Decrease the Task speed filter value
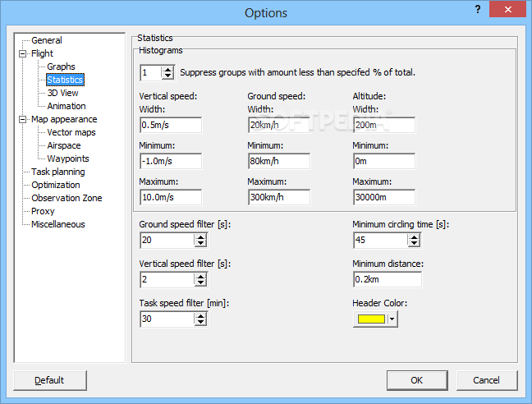The image size is (532, 404). [x=201, y=322]
